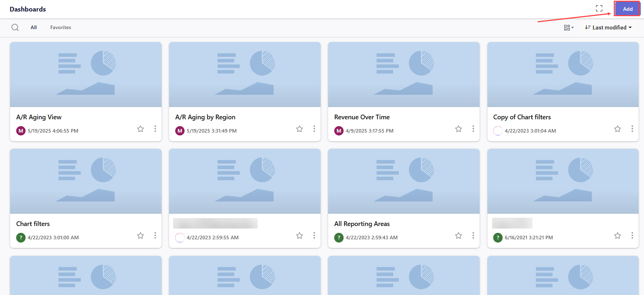Click the Copy of Chart filters title
Screen dimensions: 644x295
(522, 117)
